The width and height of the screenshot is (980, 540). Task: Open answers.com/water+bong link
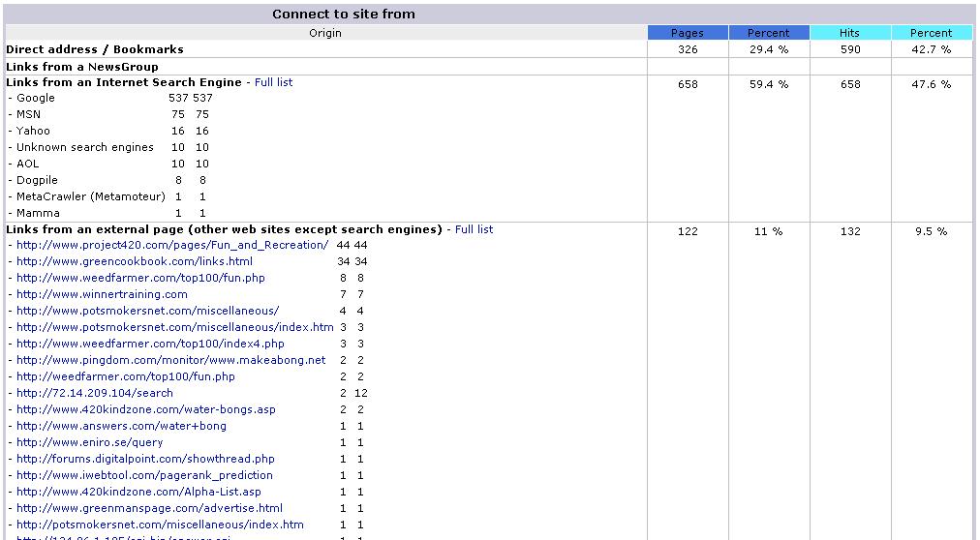121,426
